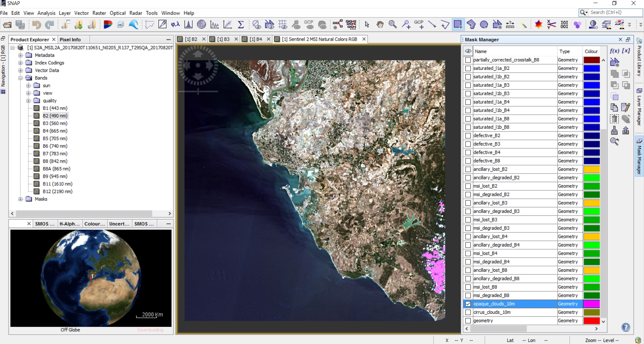Uncheck the opaque_clouds_10m mask
The width and height of the screenshot is (644, 344).
[x=468, y=304]
